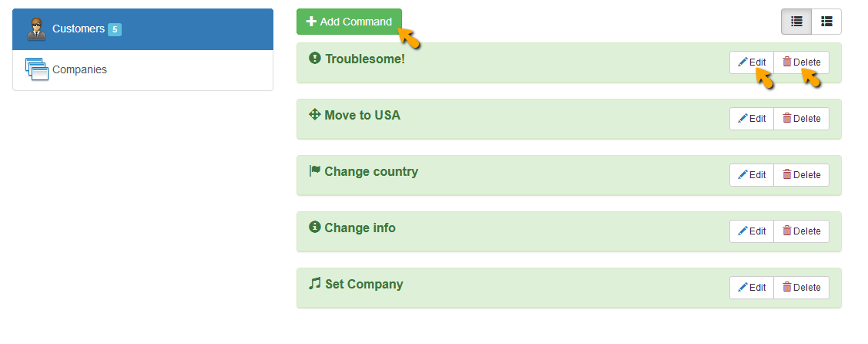868x344 pixels.
Task: Click the exclamation icon beside Troublesome!
Action: point(314,59)
